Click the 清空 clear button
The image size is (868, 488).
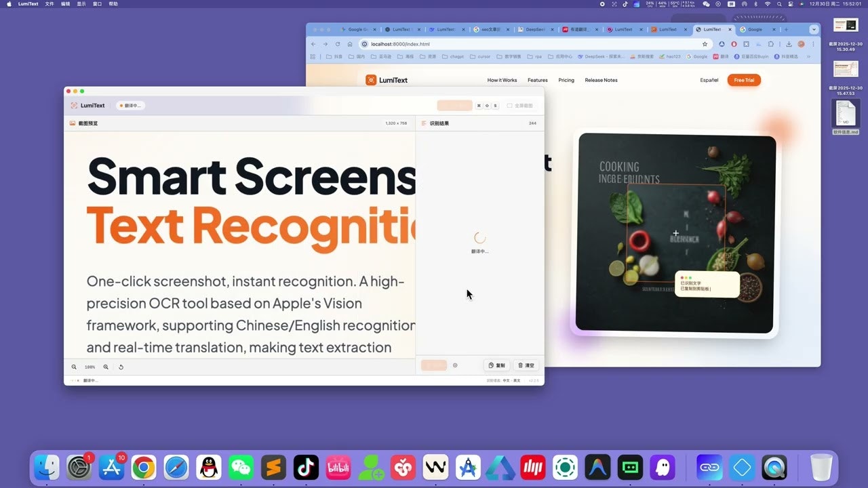tap(526, 365)
